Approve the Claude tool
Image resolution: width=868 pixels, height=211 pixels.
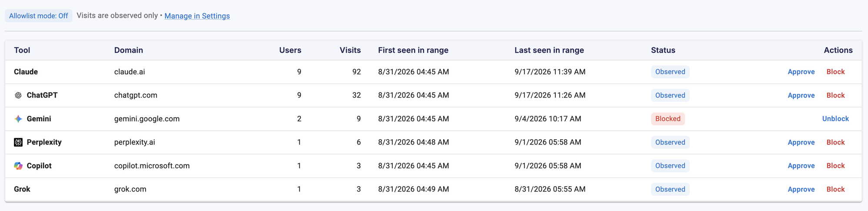(801, 72)
